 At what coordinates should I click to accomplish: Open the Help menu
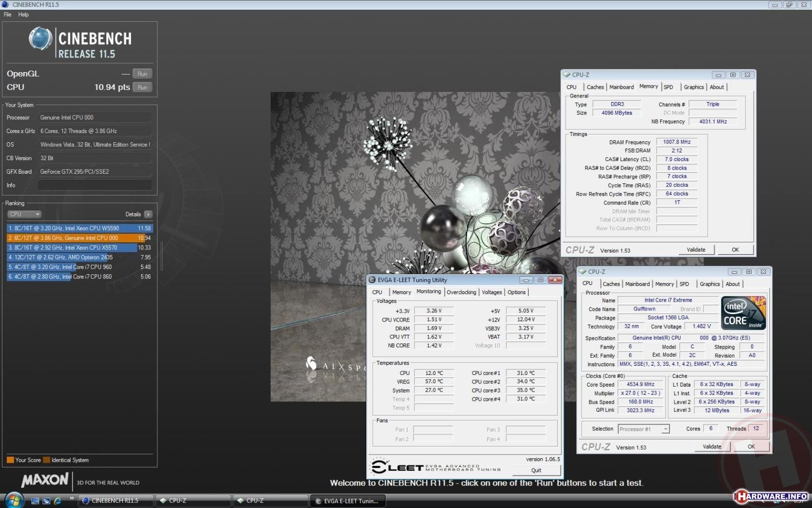point(23,14)
